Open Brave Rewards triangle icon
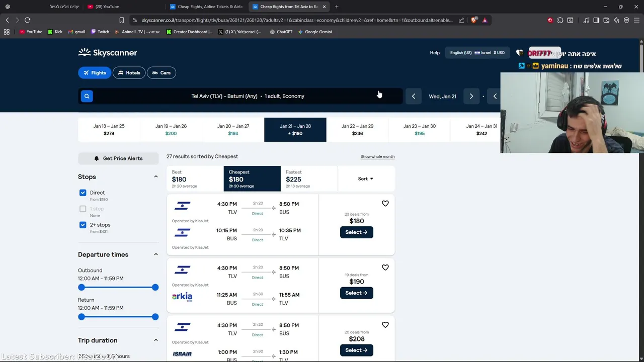 click(x=485, y=20)
